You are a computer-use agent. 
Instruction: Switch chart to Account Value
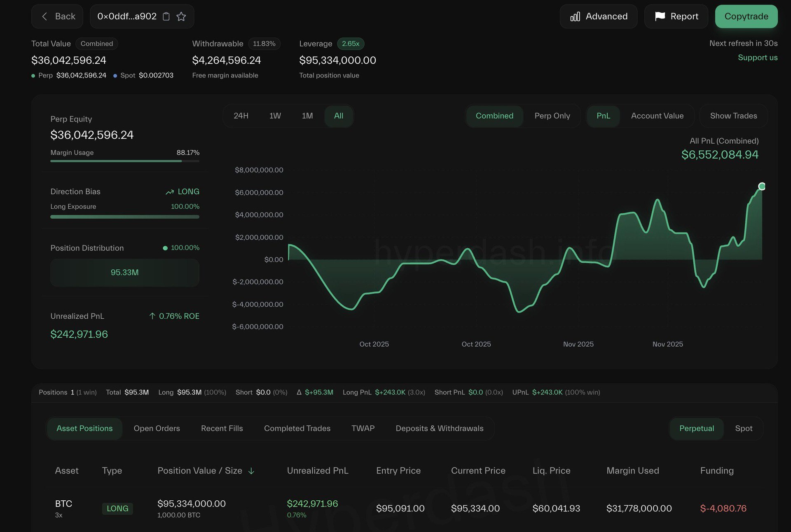click(x=657, y=116)
